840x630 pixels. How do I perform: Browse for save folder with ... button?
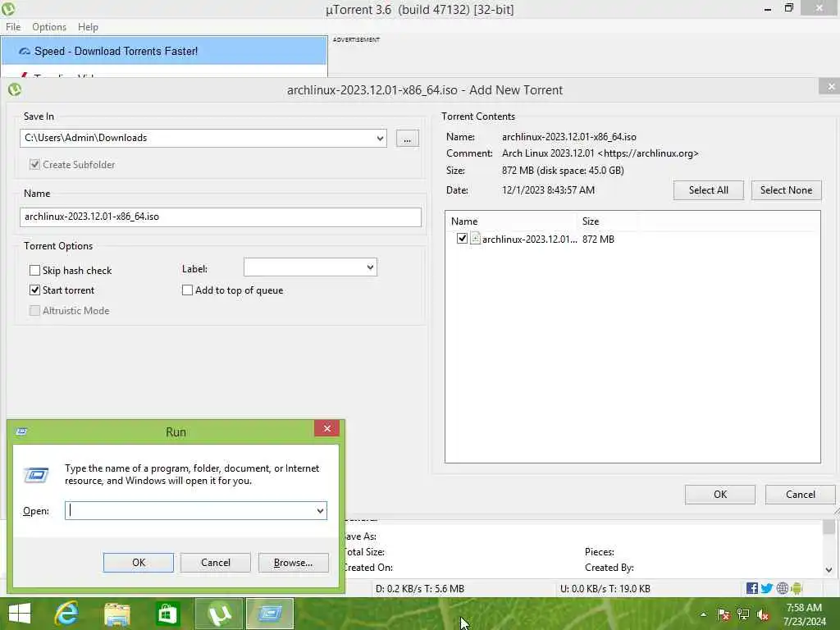tap(407, 138)
